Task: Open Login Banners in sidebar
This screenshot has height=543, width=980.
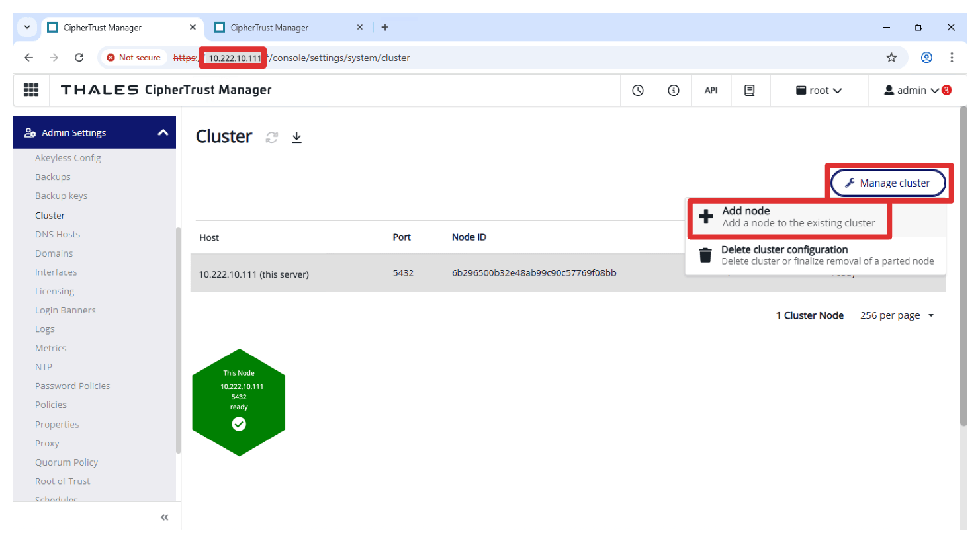Action: point(66,310)
